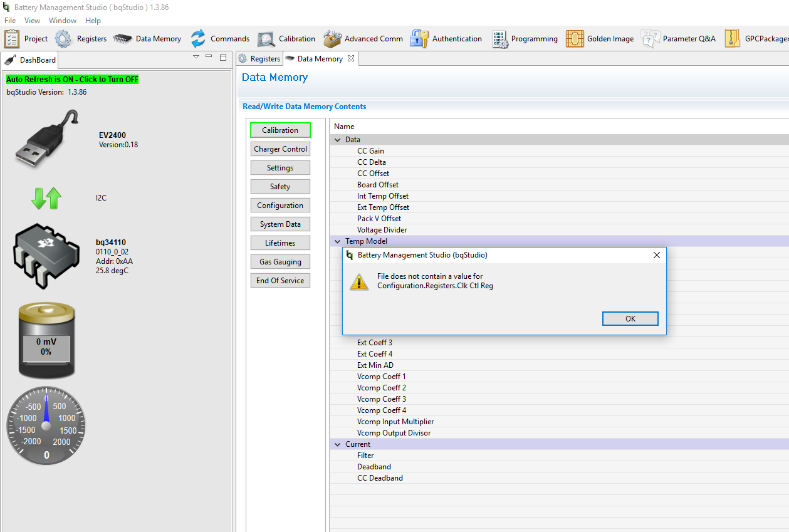Image resolution: width=789 pixels, height=532 pixels.
Task: Select the Board Offset row
Action: coord(559,185)
